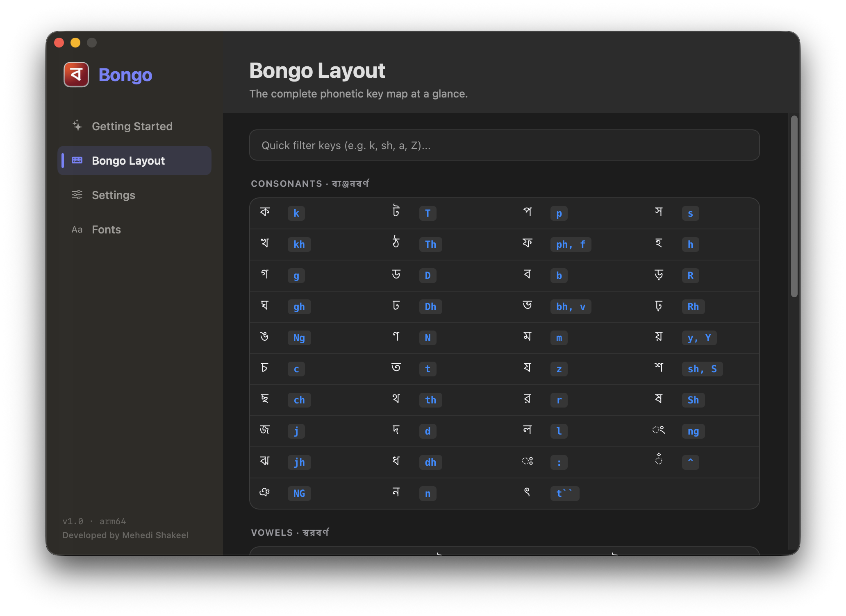
Task: Click the Bongo Layout page title
Action: coord(317,71)
